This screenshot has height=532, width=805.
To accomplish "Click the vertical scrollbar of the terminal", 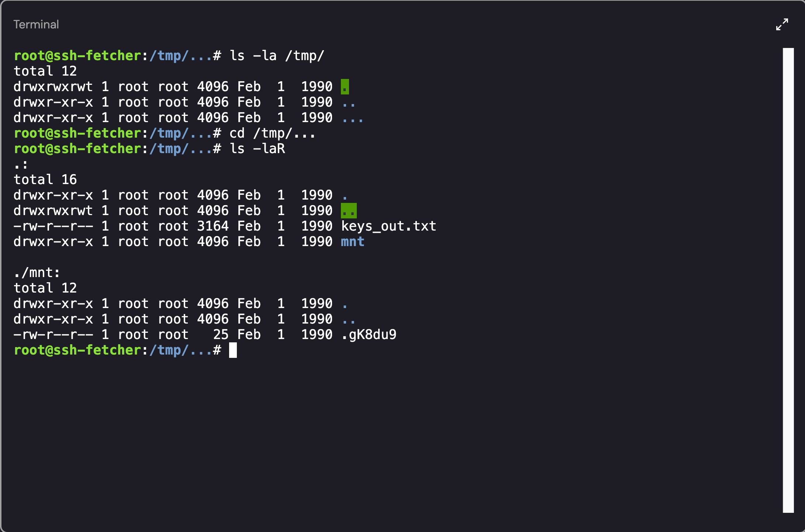I will (788, 280).
